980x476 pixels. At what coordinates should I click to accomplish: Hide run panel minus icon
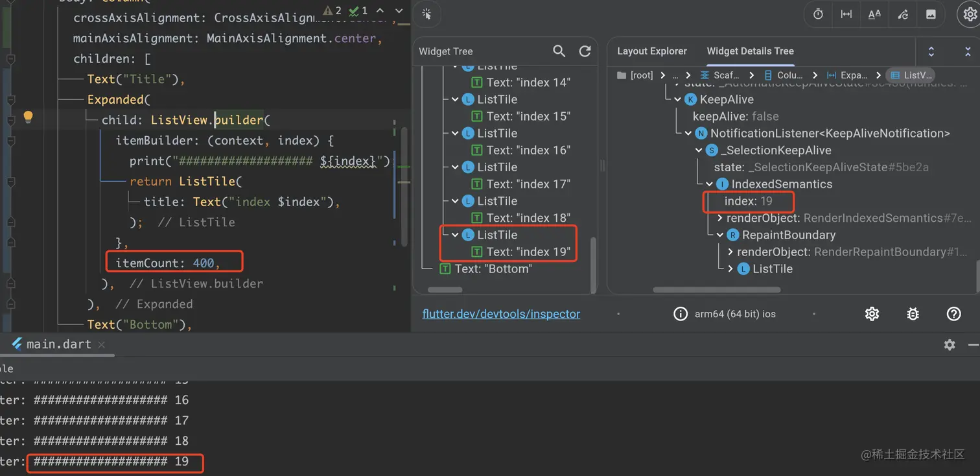point(973,345)
